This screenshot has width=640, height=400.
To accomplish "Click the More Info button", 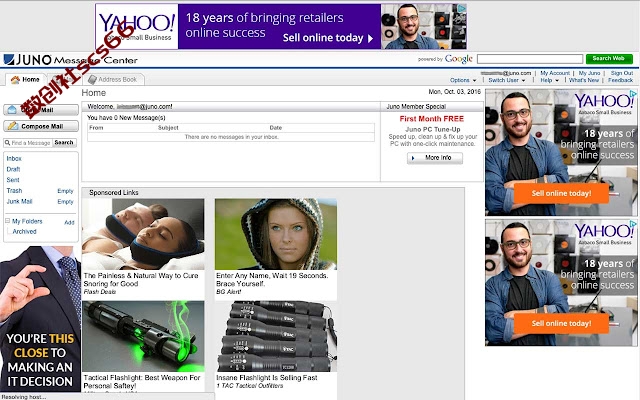I will 435,158.
